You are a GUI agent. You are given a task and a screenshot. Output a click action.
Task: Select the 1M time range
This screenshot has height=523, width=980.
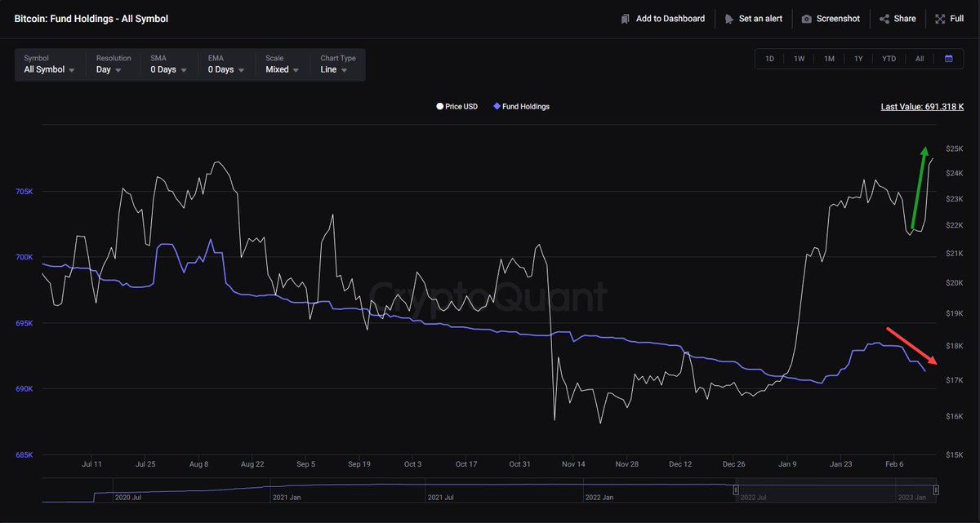point(829,59)
